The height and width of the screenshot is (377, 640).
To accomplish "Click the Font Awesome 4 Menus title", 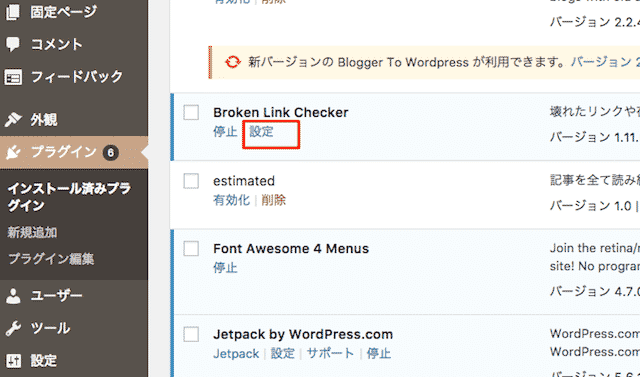I will [291, 248].
